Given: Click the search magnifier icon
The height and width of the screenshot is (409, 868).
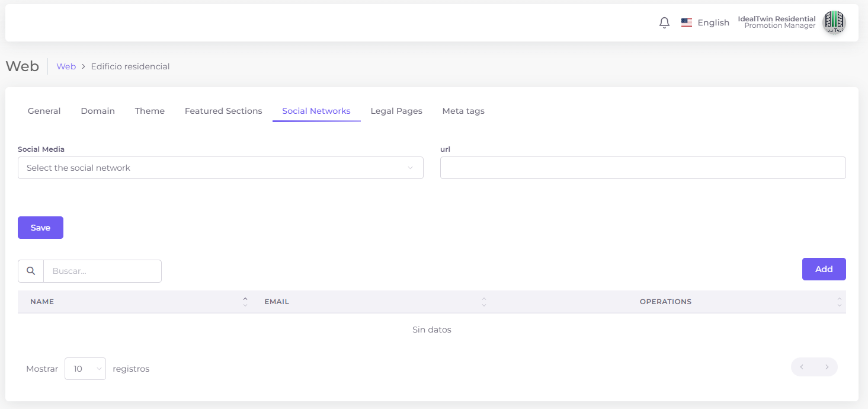Looking at the screenshot, I should tap(31, 271).
